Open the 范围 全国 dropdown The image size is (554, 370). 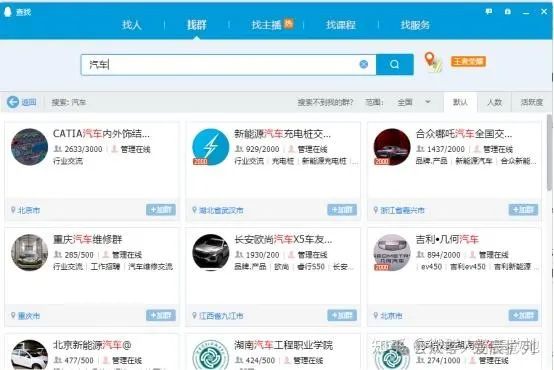414,102
